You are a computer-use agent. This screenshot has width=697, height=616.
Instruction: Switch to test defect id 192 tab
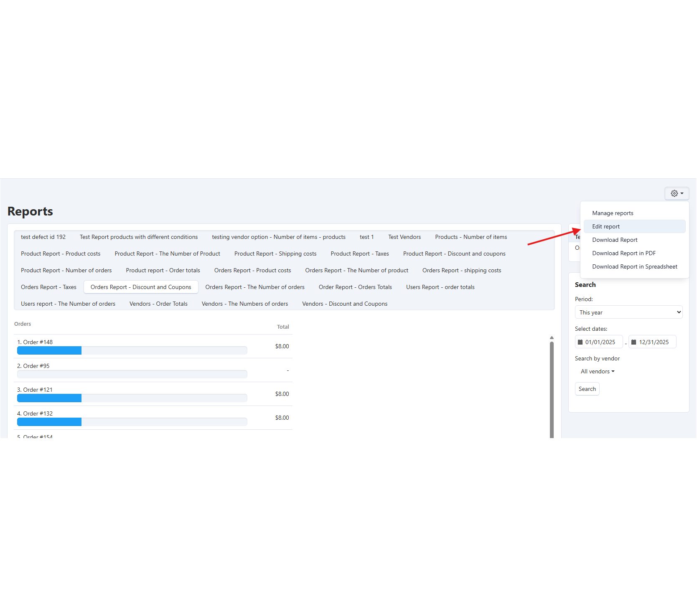(x=43, y=237)
